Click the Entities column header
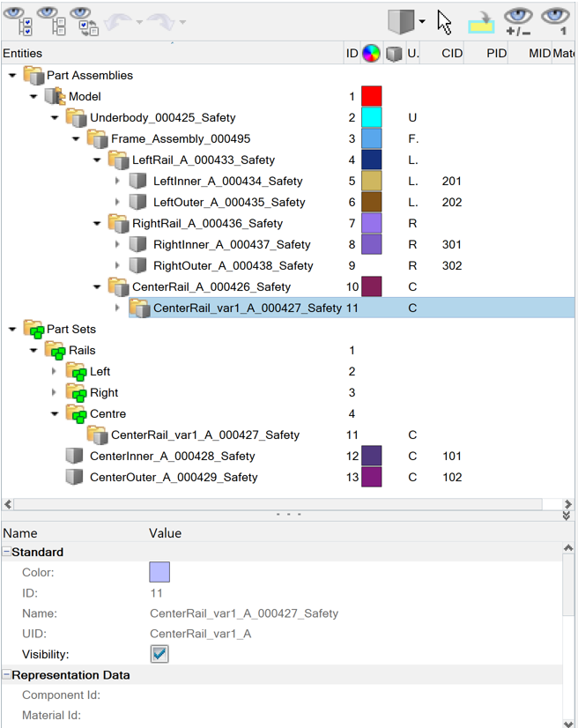 point(23,54)
